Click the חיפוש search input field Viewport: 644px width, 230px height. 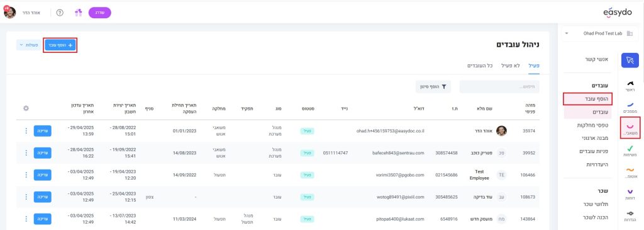[x=499, y=87]
